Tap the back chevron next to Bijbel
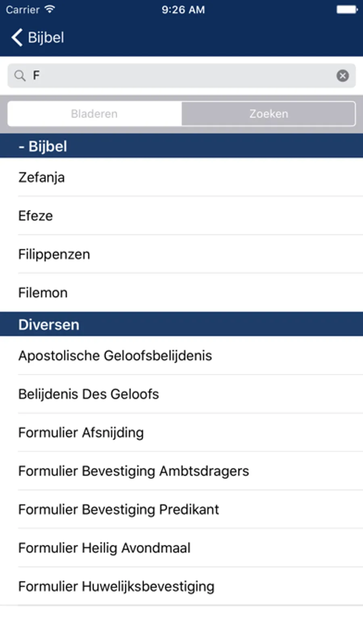The image size is (363, 644). 17,37
